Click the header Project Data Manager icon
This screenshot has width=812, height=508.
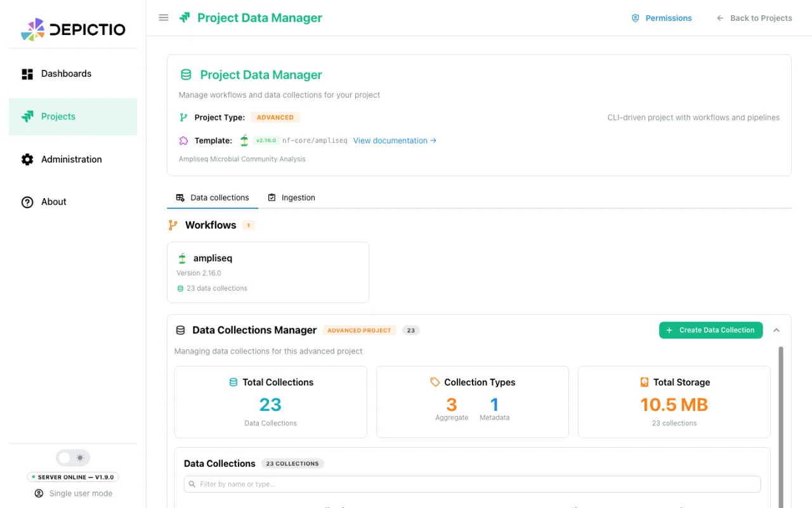[x=185, y=18]
